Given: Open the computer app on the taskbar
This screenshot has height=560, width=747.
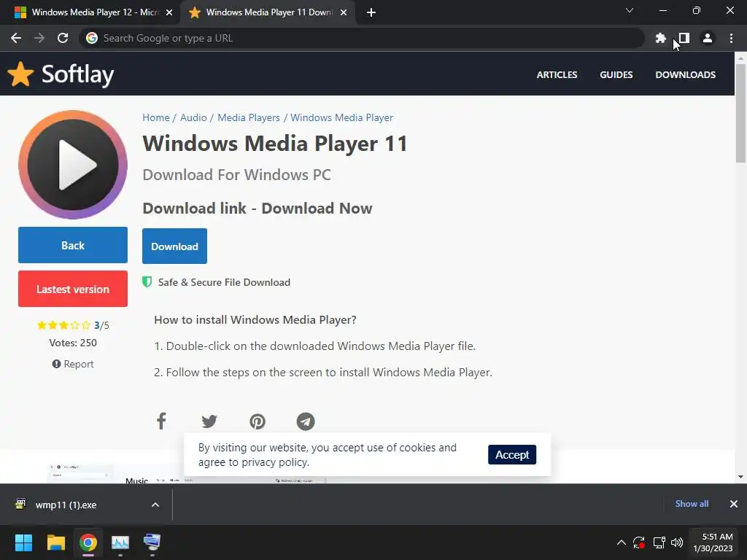Looking at the screenshot, I should point(152,542).
